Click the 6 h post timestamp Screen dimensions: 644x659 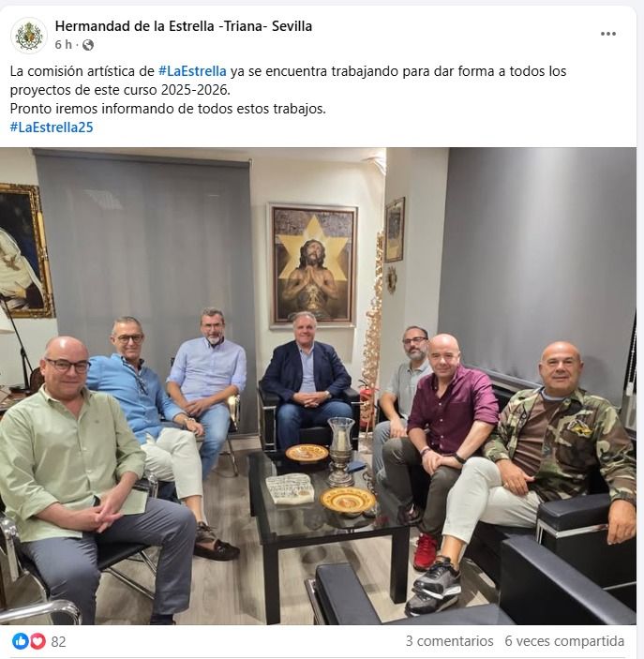coord(63,45)
